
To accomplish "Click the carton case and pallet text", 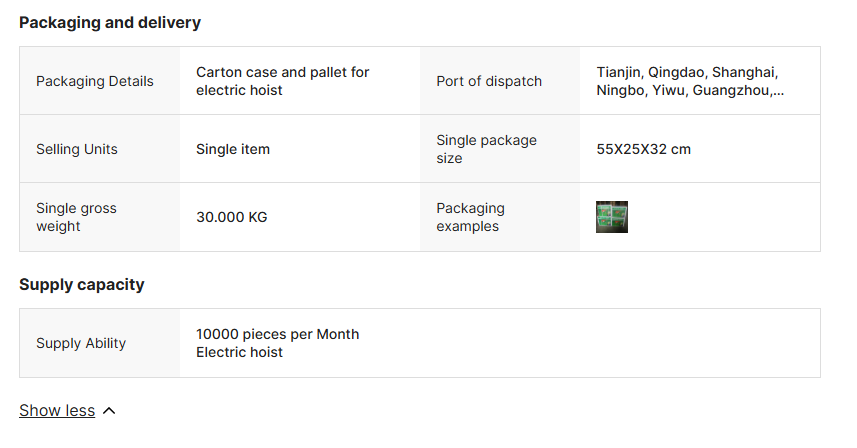I will pyautogui.click(x=283, y=81).
